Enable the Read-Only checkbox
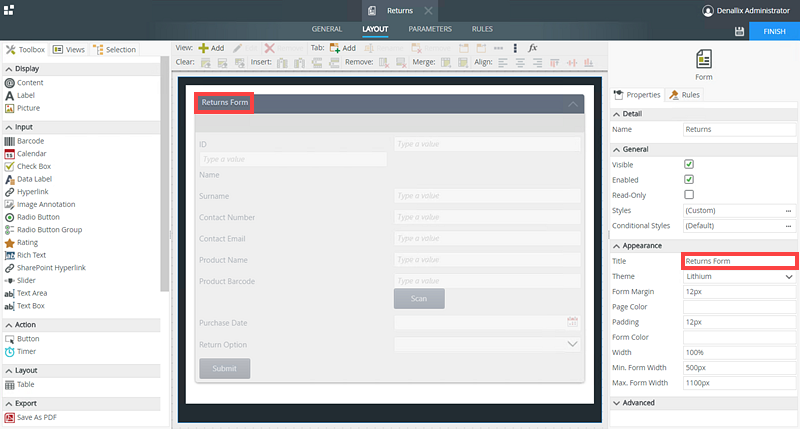Image resolution: width=800 pixels, height=429 pixels. [689, 194]
